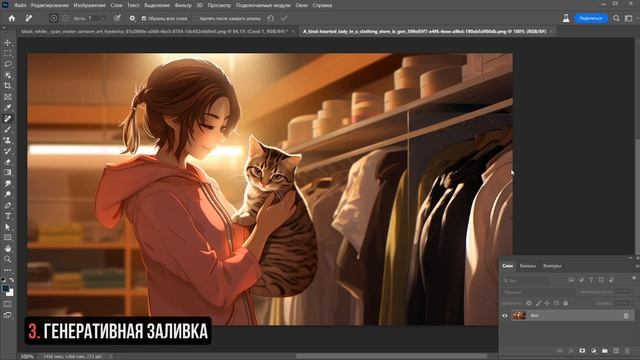The height and width of the screenshot is (360, 640).
Task: Select the Frame tool
Action: click(x=8, y=97)
